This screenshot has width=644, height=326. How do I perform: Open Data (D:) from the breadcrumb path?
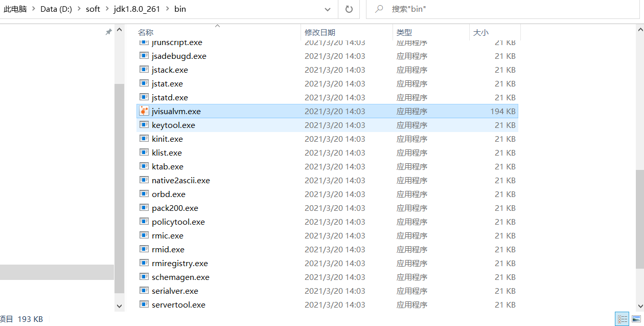point(56,9)
